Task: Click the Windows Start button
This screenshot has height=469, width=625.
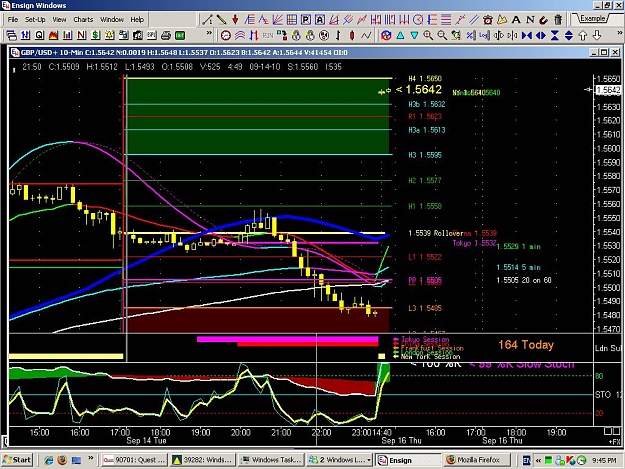Action: [x=16, y=460]
